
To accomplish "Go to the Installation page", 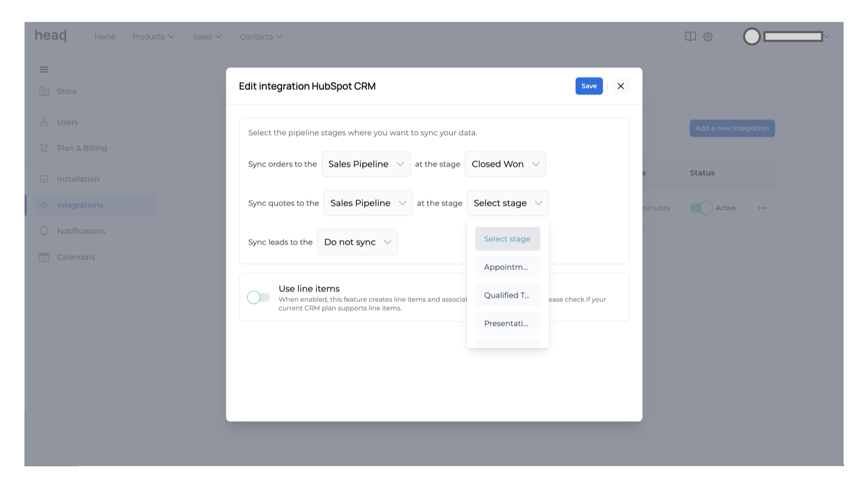I will click(78, 178).
